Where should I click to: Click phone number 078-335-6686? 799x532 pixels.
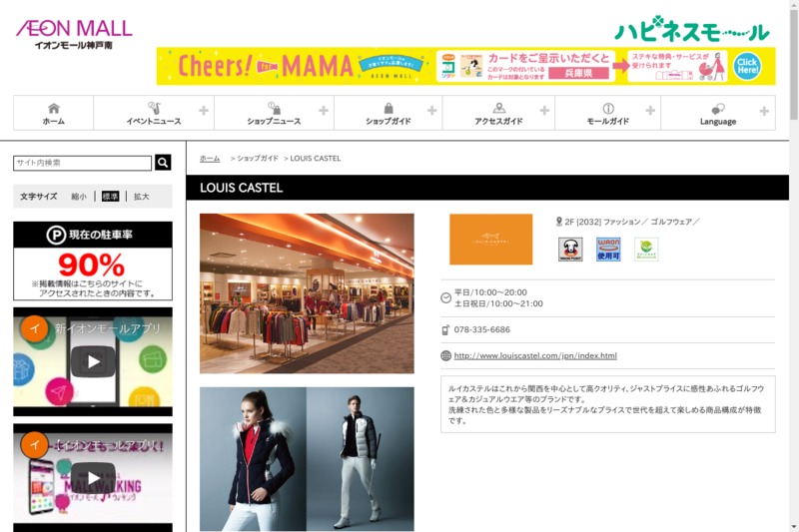coord(482,330)
